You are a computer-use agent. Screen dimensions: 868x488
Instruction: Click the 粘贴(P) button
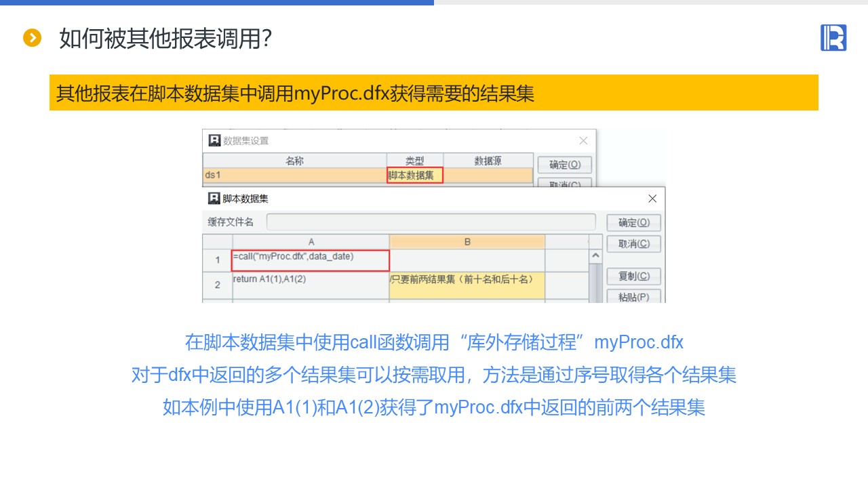tap(633, 297)
